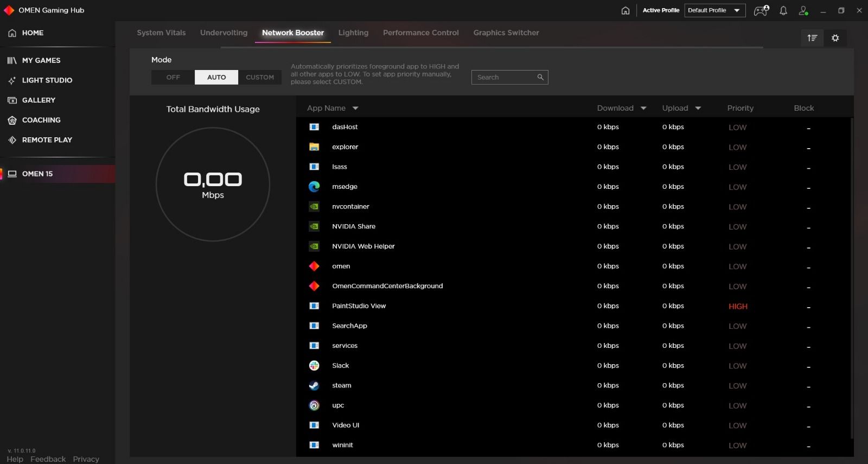Click the explorer folder icon

pyautogui.click(x=314, y=147)
